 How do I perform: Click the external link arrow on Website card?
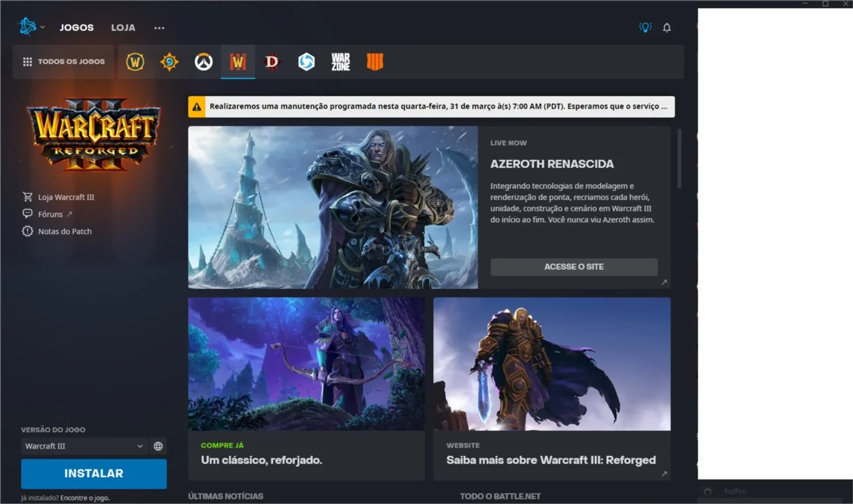pos(664,474)
